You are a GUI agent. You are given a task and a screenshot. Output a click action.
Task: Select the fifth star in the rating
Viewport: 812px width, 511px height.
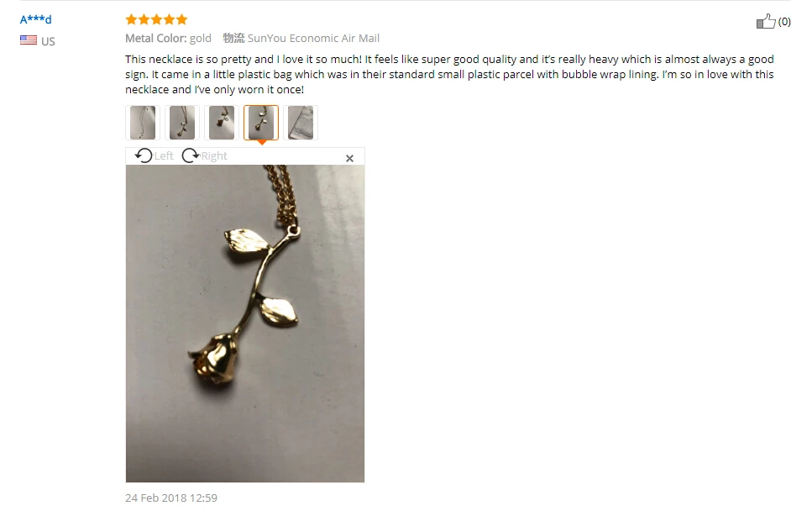181,19
